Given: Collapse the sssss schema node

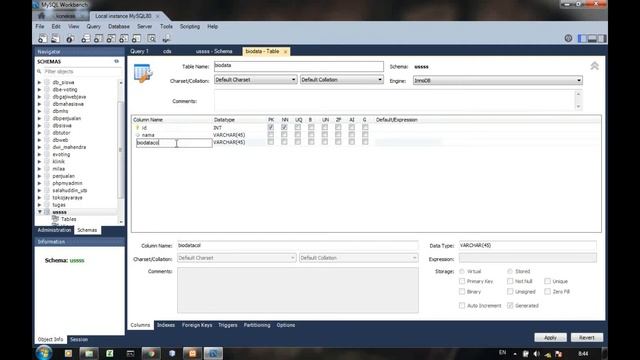Looking at the screenshot, I should coord(40,212).
